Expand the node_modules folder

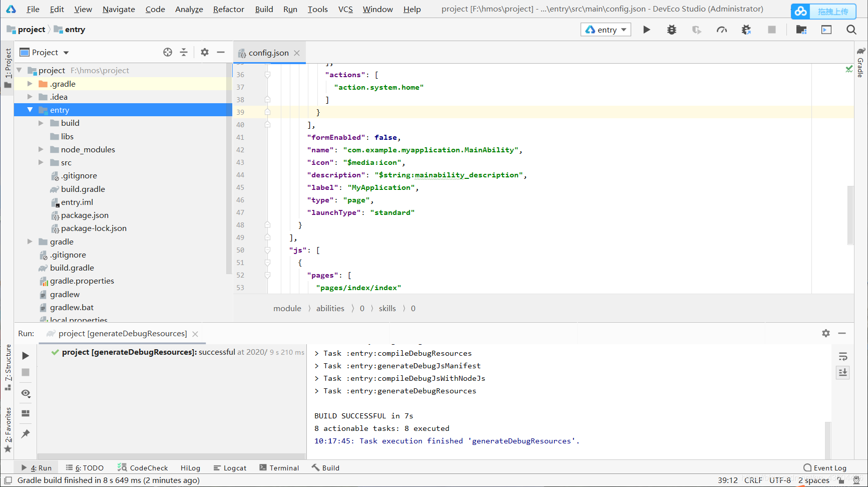click(41, 149)
